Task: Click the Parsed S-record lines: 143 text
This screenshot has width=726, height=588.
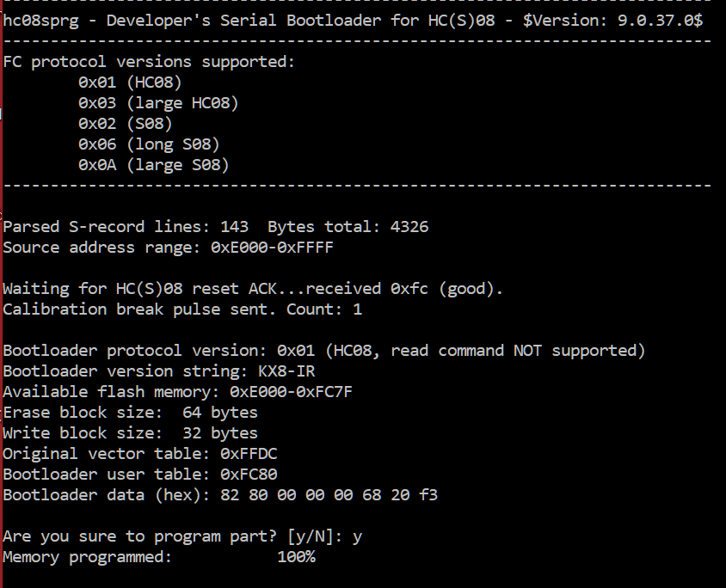Action: pos(126,227)
